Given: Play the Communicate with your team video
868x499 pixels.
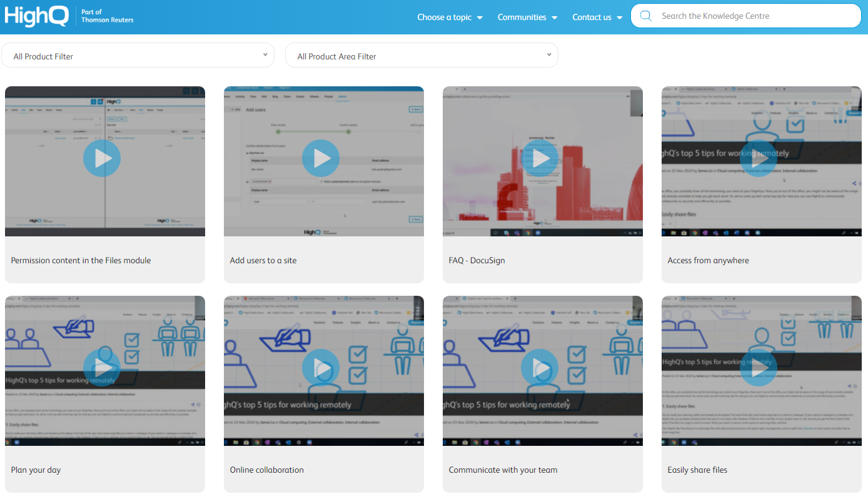Looking at the screenshot, I should coord(540,368).
